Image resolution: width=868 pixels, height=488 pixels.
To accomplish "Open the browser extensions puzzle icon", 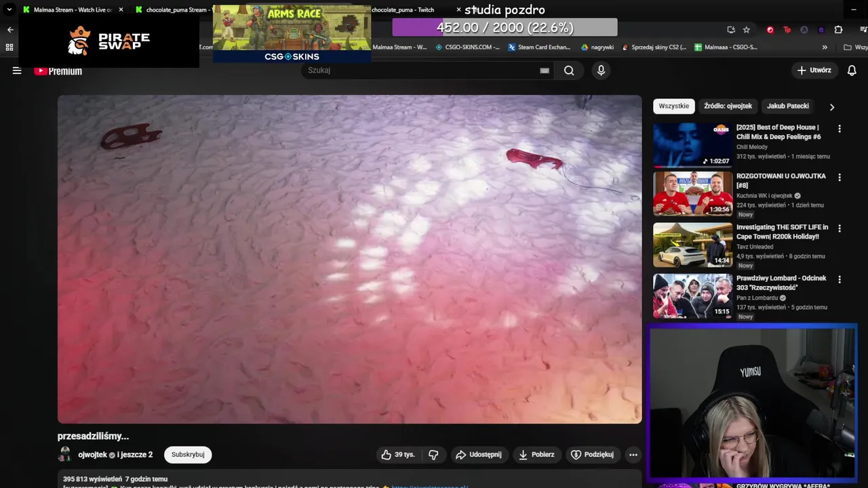I will click(x=838, y=30).
